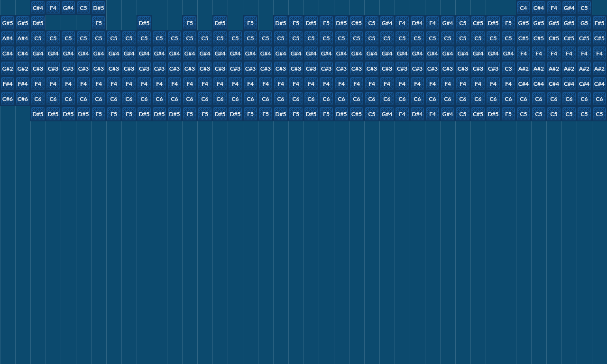607x364 pixels.
Task: Select the leftmost F#4 note block
Action: 8,84
